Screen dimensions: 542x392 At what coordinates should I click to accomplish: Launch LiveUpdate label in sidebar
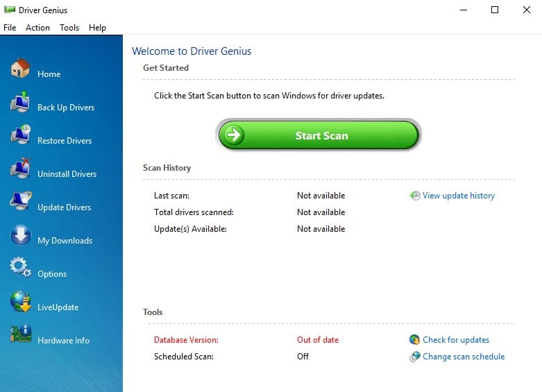[x=58, y=307]
